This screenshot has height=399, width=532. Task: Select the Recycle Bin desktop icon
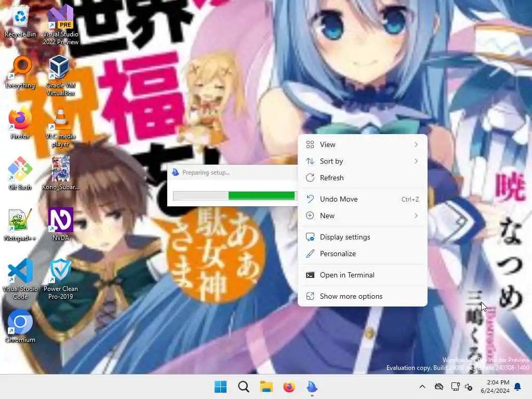click(x=20, y=21)
